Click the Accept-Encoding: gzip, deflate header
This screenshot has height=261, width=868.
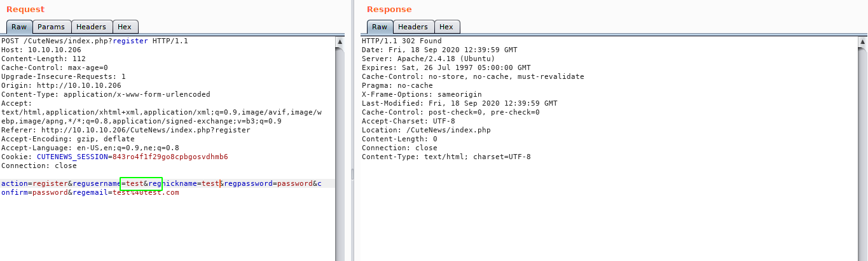click(68, 139)
